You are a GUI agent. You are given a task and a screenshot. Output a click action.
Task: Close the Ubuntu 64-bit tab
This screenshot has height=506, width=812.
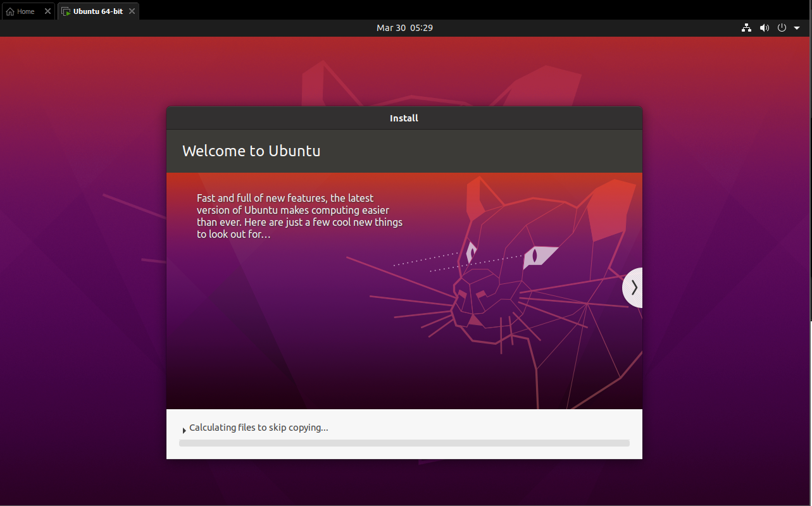point(132,11)
